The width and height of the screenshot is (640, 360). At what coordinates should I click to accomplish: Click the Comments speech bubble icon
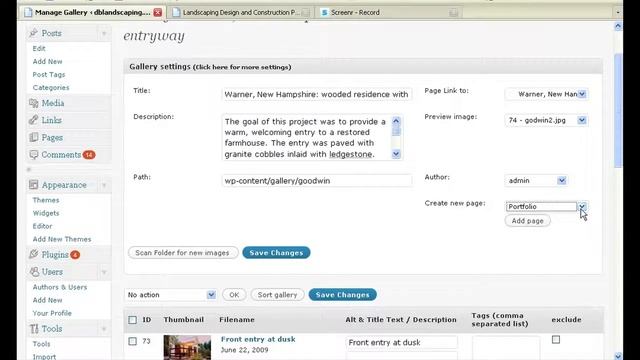click(34, 155)
